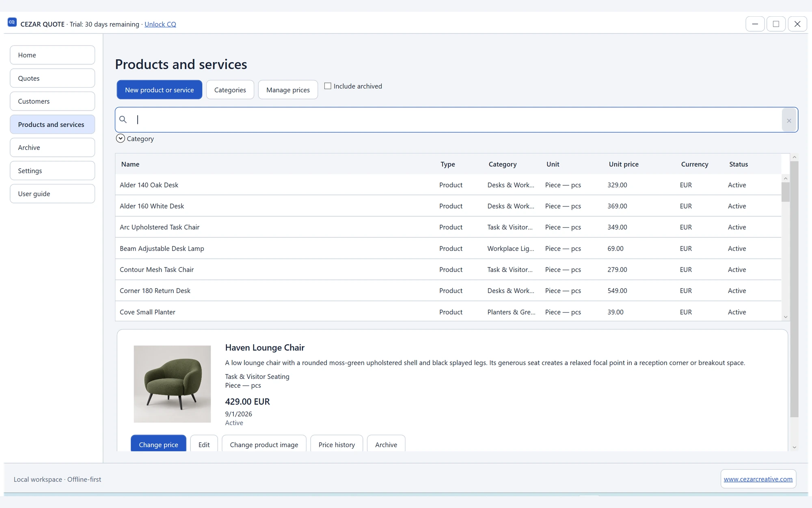Open the Categories manager

230,90
